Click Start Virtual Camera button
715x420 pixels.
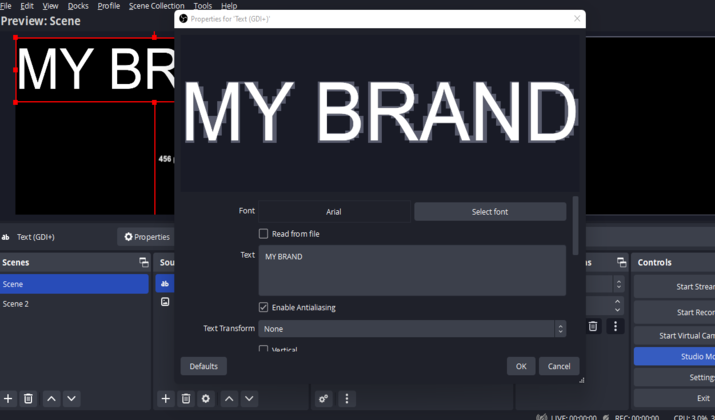674,336
